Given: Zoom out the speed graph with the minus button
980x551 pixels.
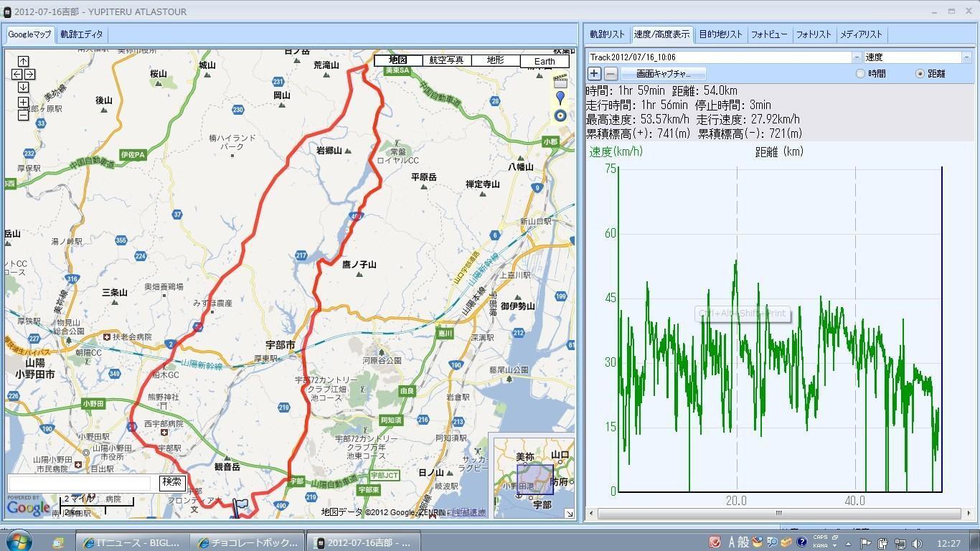Looking at the screenshot, I should click(611, 73).
